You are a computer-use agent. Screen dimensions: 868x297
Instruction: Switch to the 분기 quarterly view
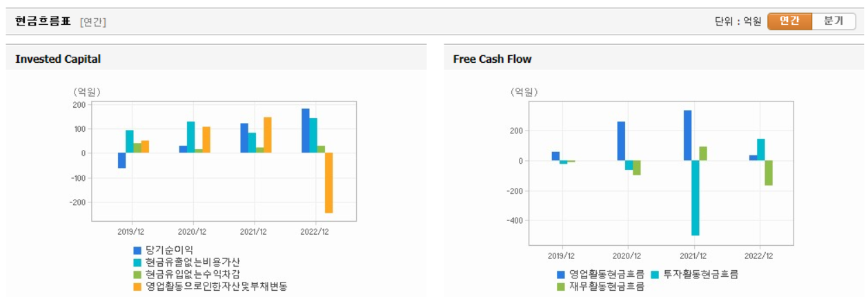tap(834, 21)
